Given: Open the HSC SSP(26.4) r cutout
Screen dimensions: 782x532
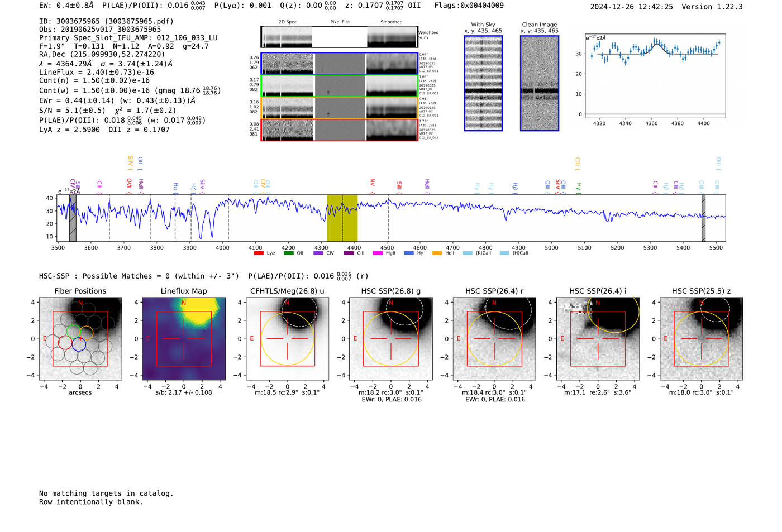Looking at the screenshot, I should click(x=494, y=339).
